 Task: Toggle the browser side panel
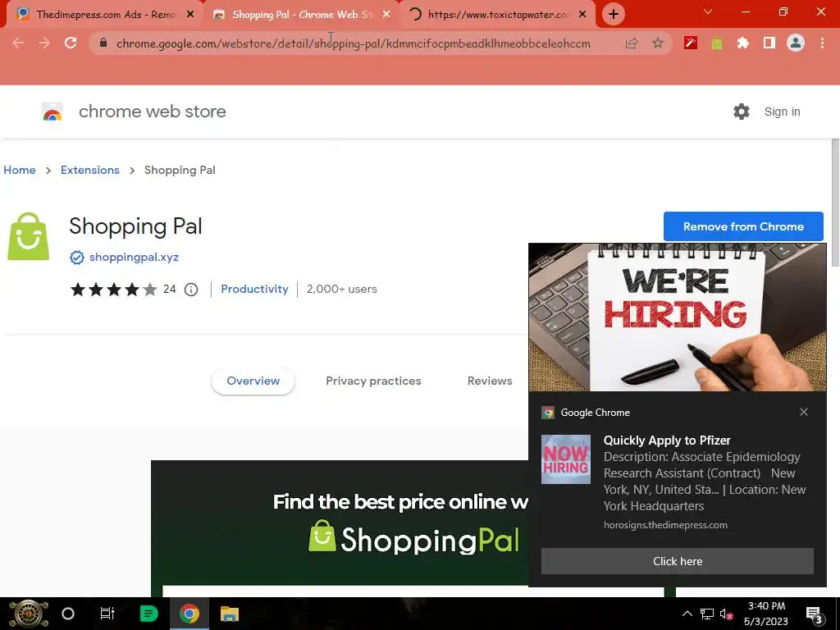769,43
